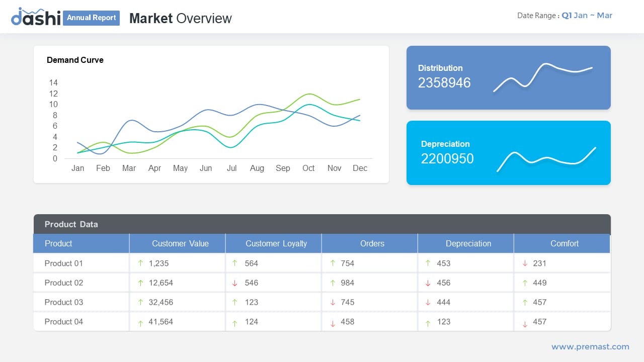Click the Distribution card label
644x362 pixels.
click(x=440, y=68)
